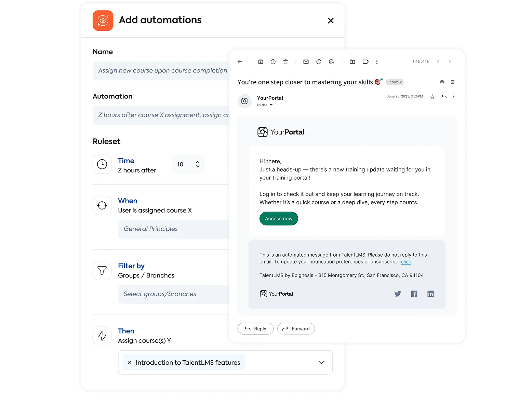
Task: Remove the Introduction to TalentLMS features tag
Action: (130, 363)
